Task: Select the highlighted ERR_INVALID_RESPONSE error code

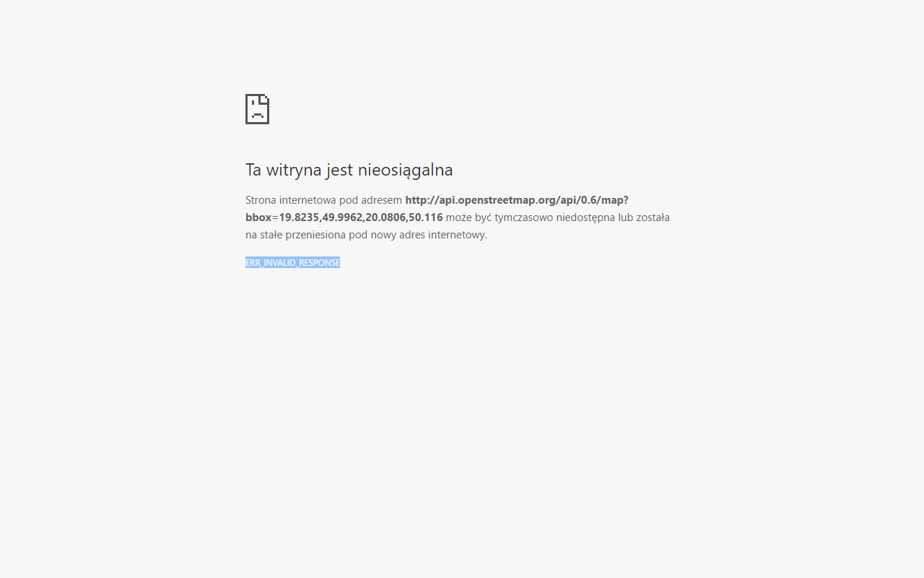Action: [292, 262]
